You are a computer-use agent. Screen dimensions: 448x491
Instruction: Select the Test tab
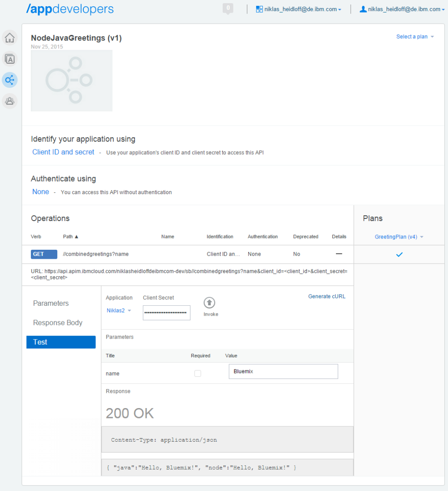(x=61, y=342)
